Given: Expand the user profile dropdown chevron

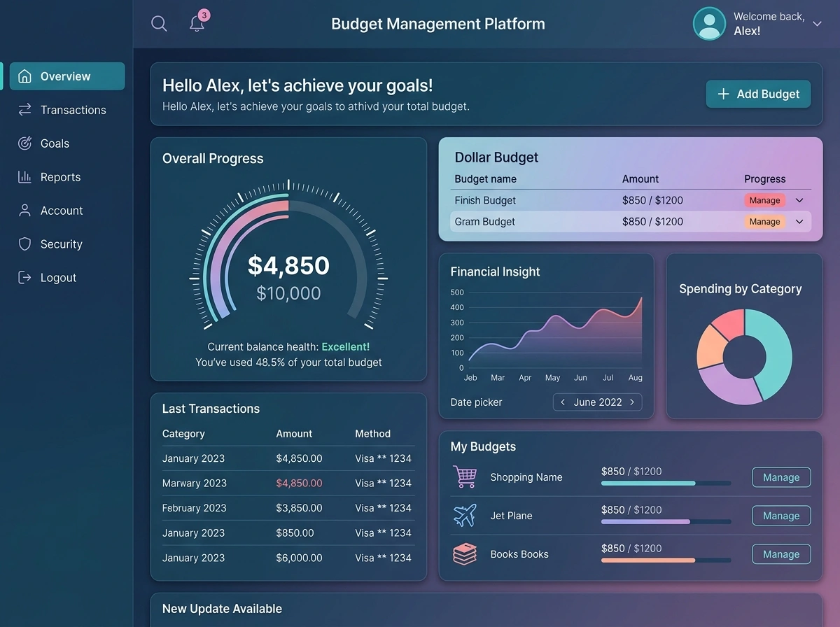Looking at the screenshot, I should pyautogui.click(x=817, y=24).
